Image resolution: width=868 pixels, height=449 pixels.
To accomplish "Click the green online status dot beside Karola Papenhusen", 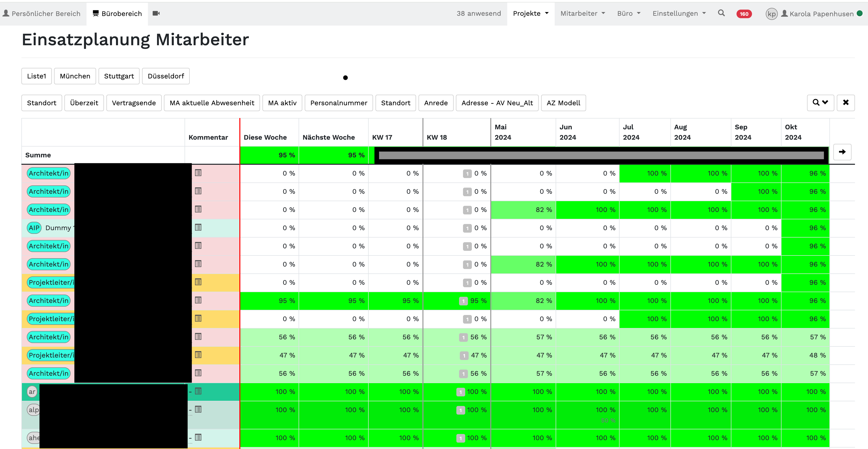I will (x=859, y=14).
